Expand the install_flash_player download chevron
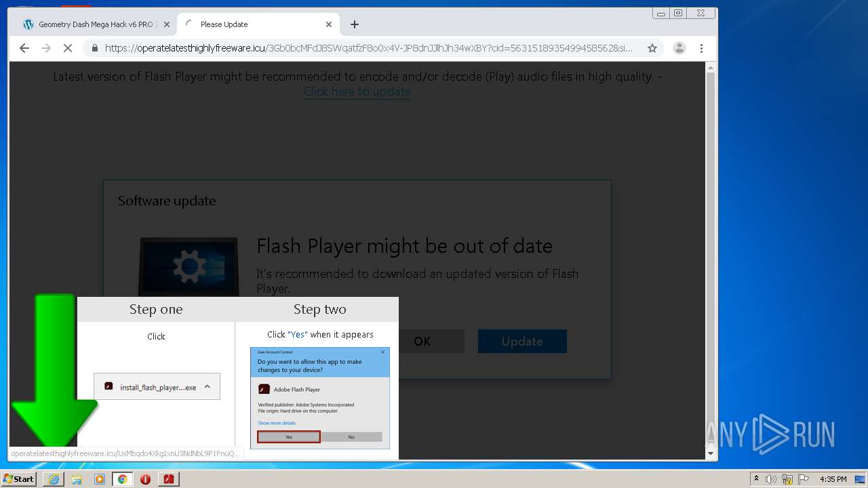The height and width of the screenshot is (488, 868). 207,386
